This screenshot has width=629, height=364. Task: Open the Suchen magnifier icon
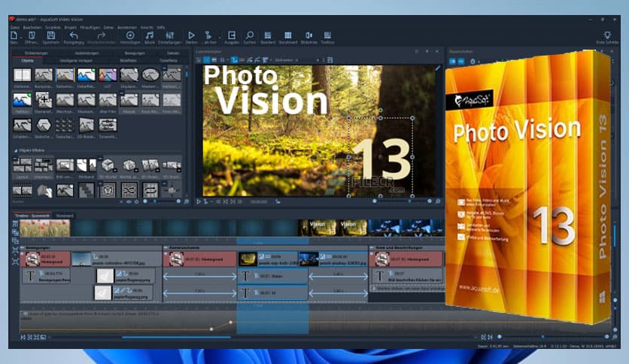249,35
